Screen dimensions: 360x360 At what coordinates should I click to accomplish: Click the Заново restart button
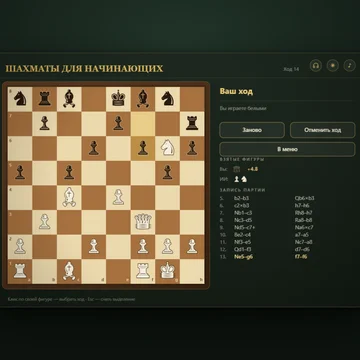tap(252, 130)
